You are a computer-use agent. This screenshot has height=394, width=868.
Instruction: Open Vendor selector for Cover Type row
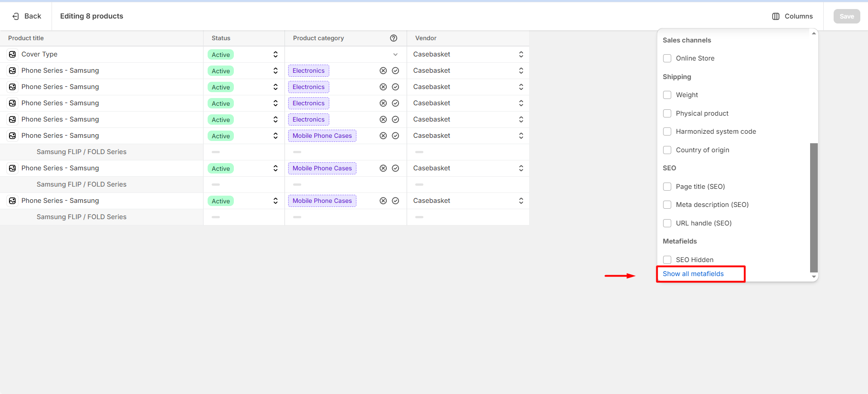[x=521, y=54]
